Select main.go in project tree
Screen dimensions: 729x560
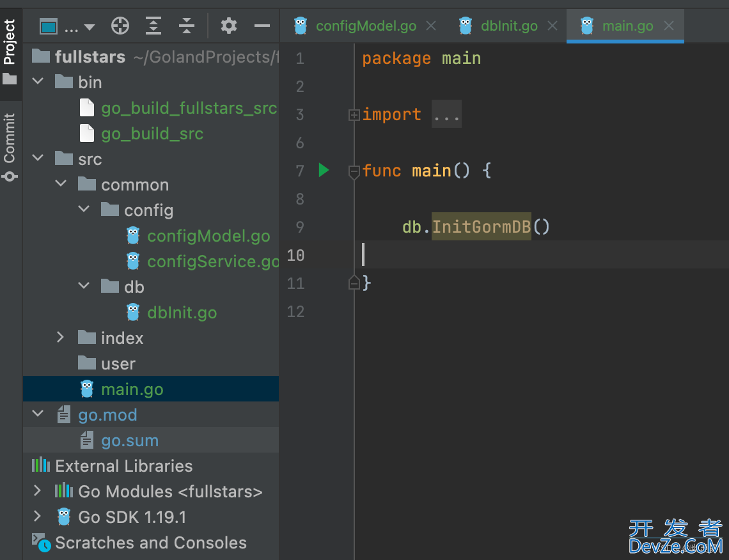[x=151, y=389]
